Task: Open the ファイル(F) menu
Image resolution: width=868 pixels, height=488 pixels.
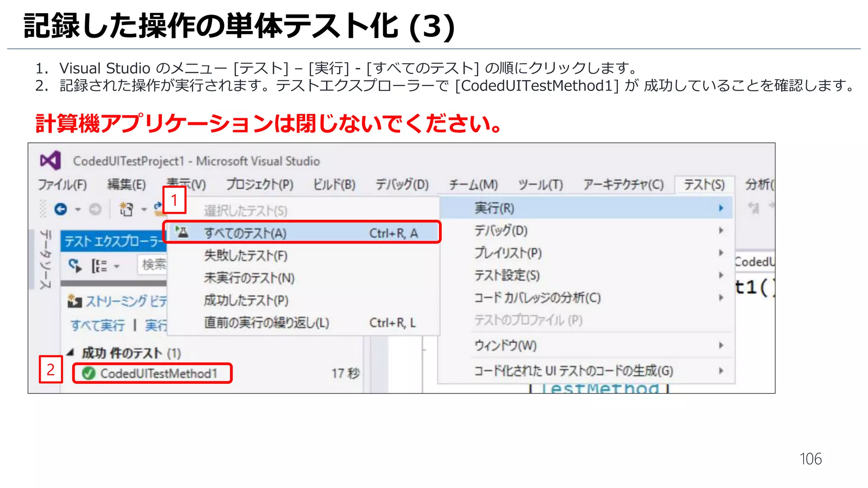Action: pyautogui.click(x=62, y=185)
